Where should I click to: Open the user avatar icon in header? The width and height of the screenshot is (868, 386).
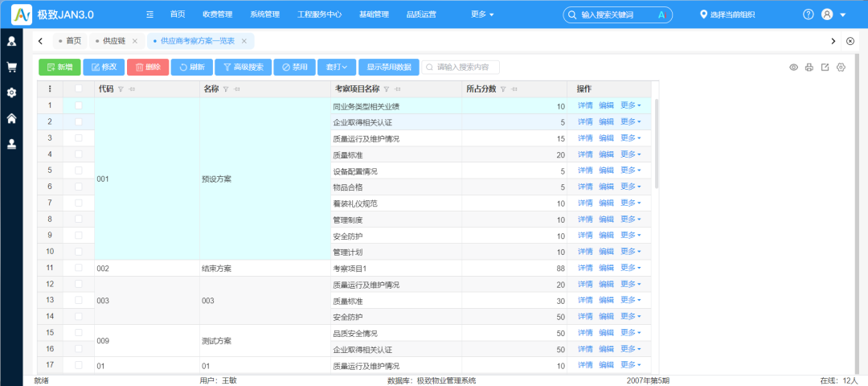point(827,14)
